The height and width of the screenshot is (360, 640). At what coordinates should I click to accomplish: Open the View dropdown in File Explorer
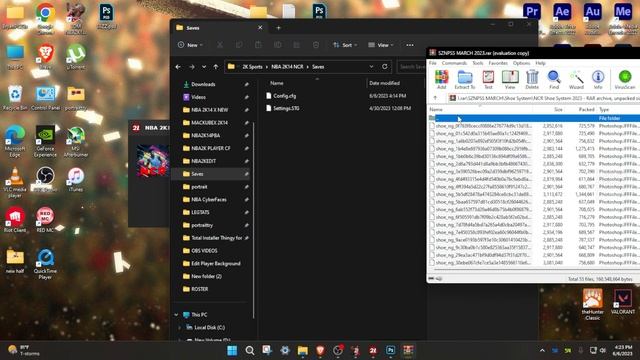tap(381, 45)
